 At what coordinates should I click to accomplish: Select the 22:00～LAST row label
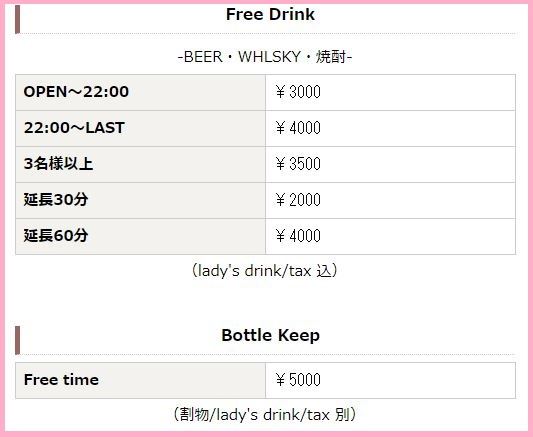tap(74, 128)
